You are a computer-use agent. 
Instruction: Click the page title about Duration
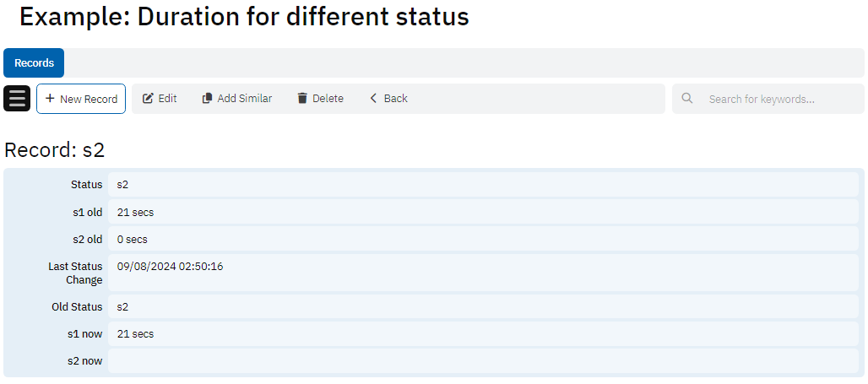point(244,17)
